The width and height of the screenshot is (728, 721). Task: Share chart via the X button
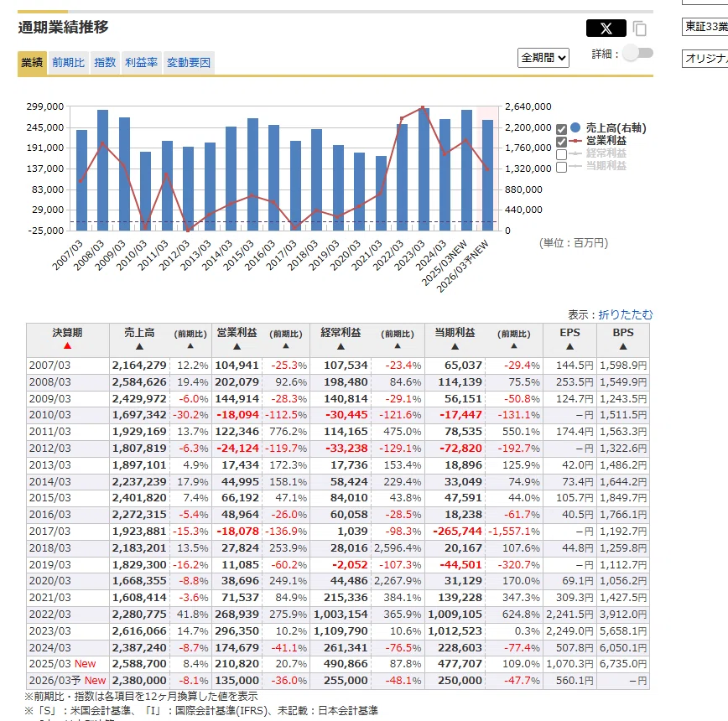[x=606, y=29]
